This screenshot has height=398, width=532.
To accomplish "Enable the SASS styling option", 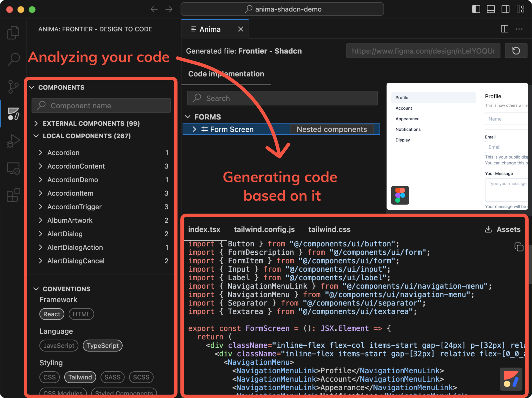I will coord(112,377).
